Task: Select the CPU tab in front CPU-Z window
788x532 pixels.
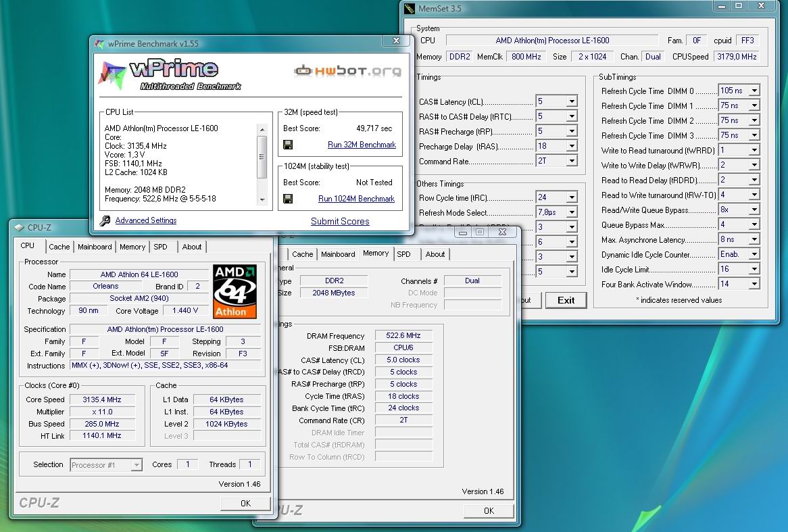Action: [28, 246]
